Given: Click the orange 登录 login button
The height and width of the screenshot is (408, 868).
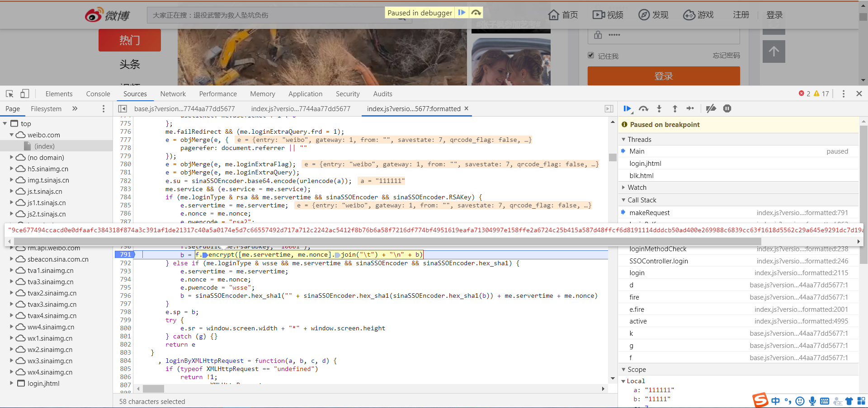Looking at the screenshot, I should tap(664, 76).
